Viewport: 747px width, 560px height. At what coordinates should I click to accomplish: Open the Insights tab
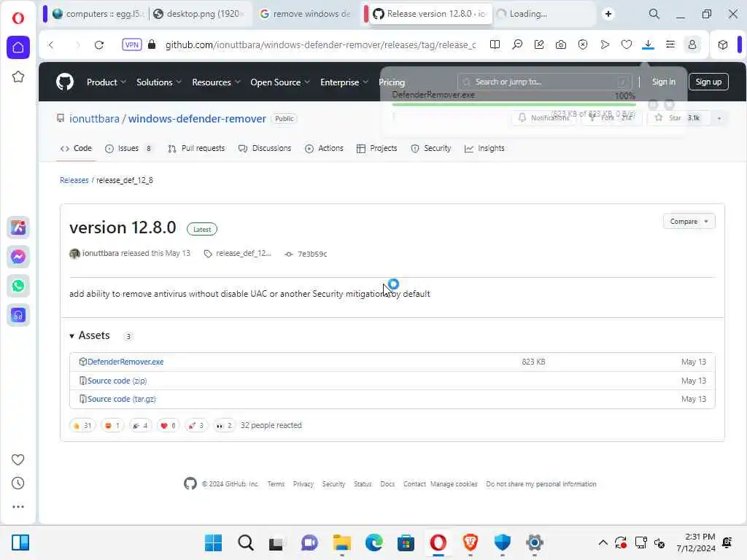click(x=484, y=149)
